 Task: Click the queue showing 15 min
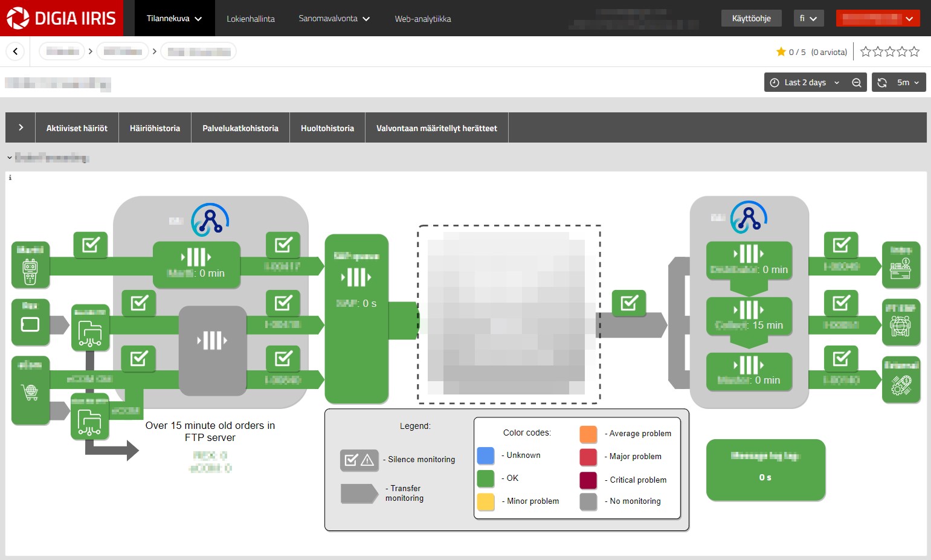pos(749,316)
